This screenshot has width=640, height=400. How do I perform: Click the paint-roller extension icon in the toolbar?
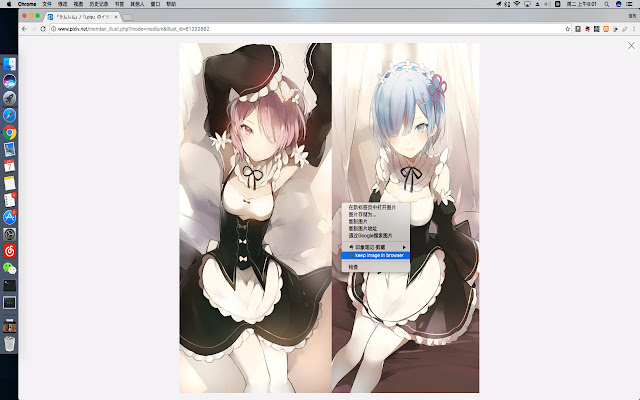point(616,29)
